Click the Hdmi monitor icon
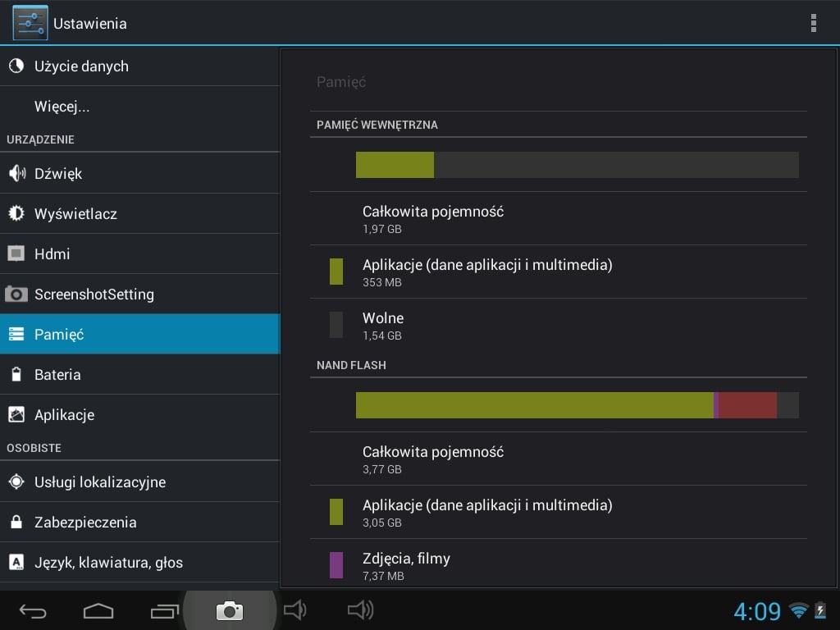Image resolution: width=840 pixels, height=630 pixels. pyautogui.click(x=16, y=253)
